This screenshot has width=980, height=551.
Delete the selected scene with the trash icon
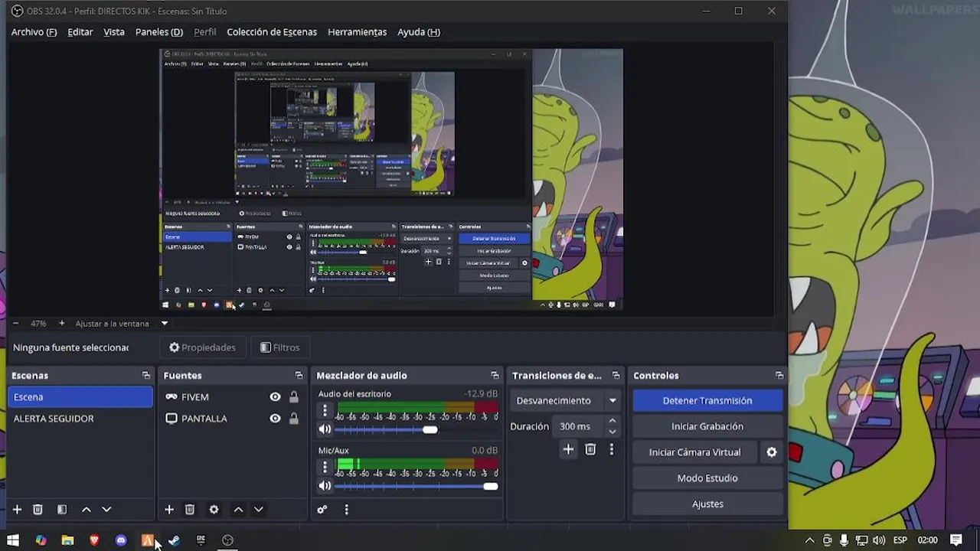click(x=38, y=510)
